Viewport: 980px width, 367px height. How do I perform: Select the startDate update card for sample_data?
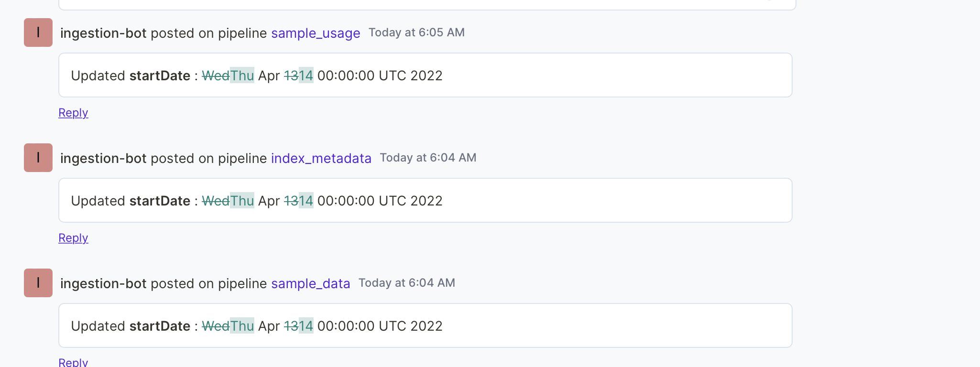[425, 325]
